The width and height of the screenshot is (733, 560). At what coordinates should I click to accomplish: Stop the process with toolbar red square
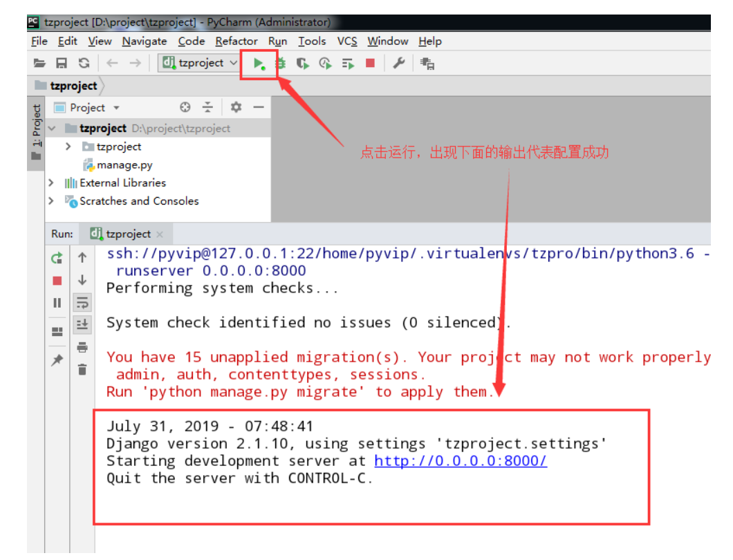[370, 63]
